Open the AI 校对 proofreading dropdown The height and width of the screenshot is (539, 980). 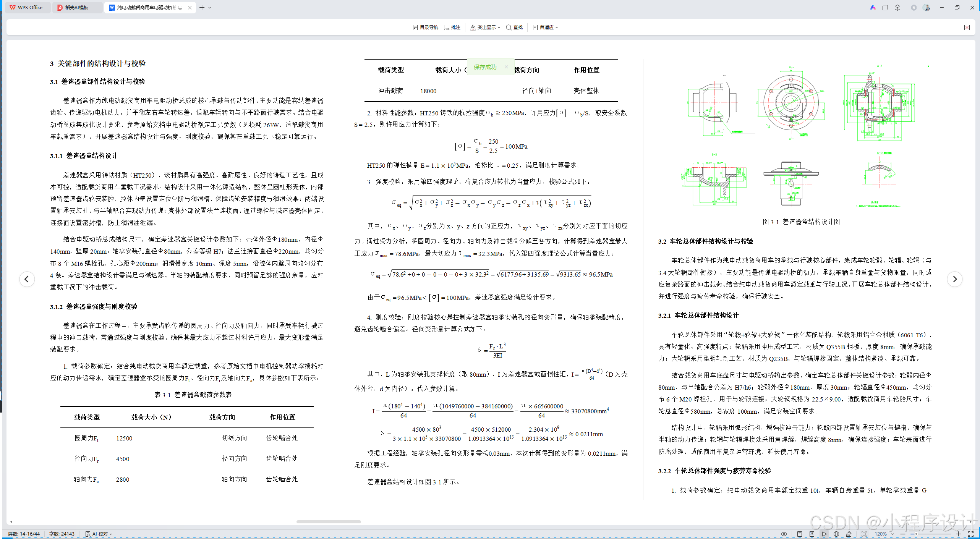pyautogui.click(x=99, y=534)
